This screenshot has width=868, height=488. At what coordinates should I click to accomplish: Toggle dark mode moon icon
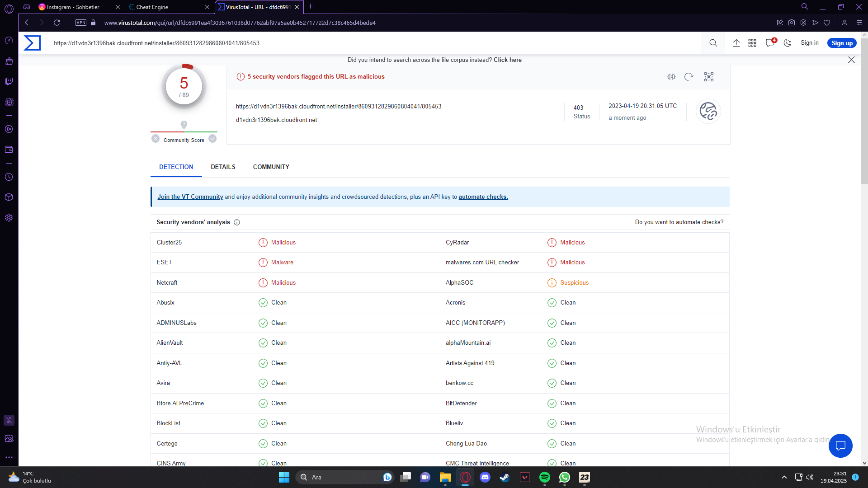(788, 43)
